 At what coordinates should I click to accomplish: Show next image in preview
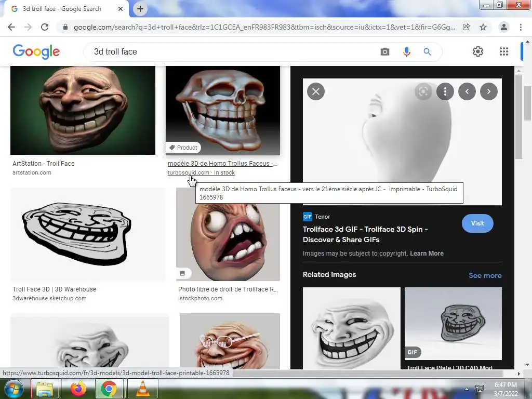tap(488, 91)
